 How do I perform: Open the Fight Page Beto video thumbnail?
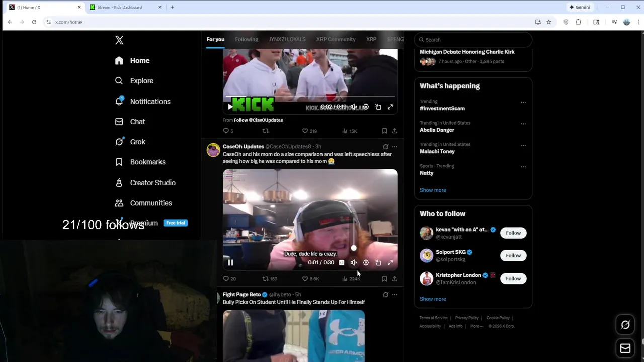tap(294, 335)
